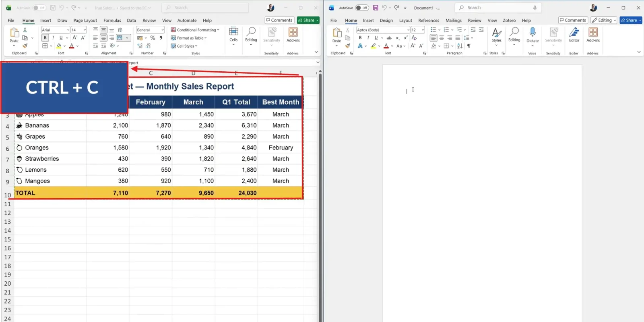This screenshot has height=322, width=644.
Task: Open Aptos (Body) font dropdown in Word
Action: tap(408, 30)
